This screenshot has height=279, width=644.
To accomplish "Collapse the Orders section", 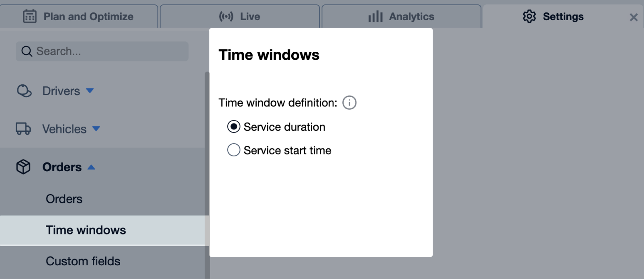I will coord(92,166).
